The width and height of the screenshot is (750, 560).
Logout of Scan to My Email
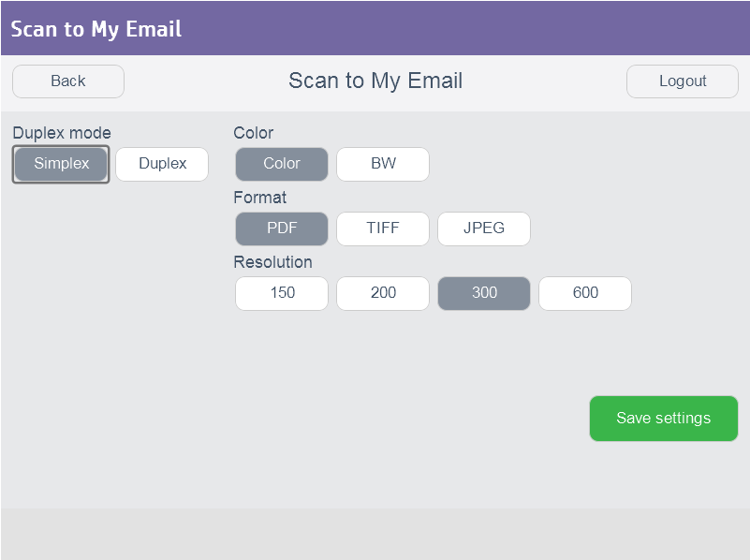coord(682,81)
